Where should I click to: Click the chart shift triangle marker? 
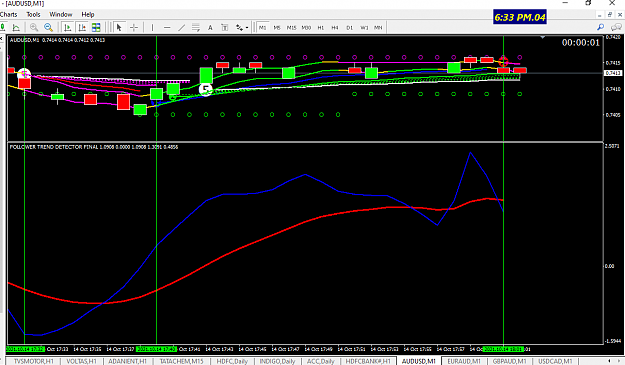542,37
